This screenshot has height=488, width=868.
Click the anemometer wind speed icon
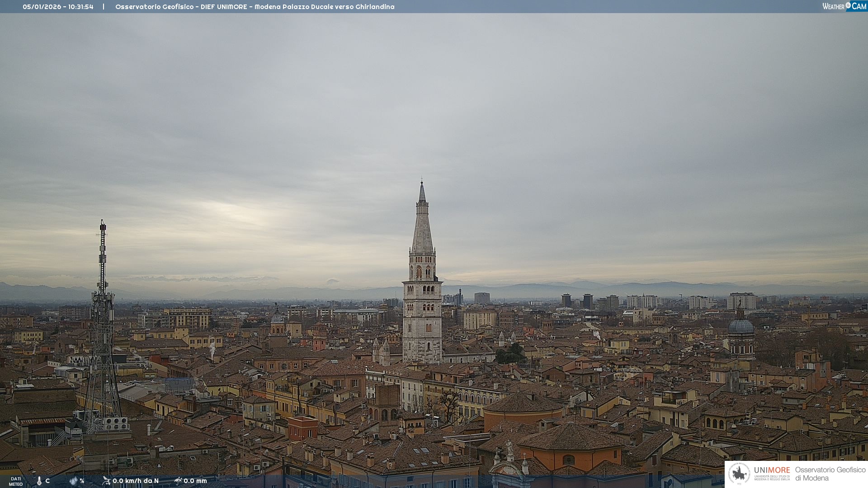pyautogui.click(x=106, y=481)
